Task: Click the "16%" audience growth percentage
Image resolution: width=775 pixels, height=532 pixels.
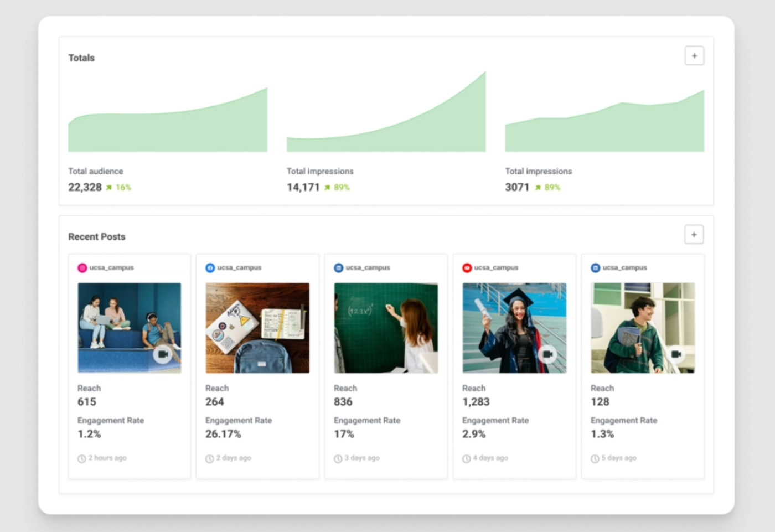Action: pyautogui.click(x=123, y=188)
